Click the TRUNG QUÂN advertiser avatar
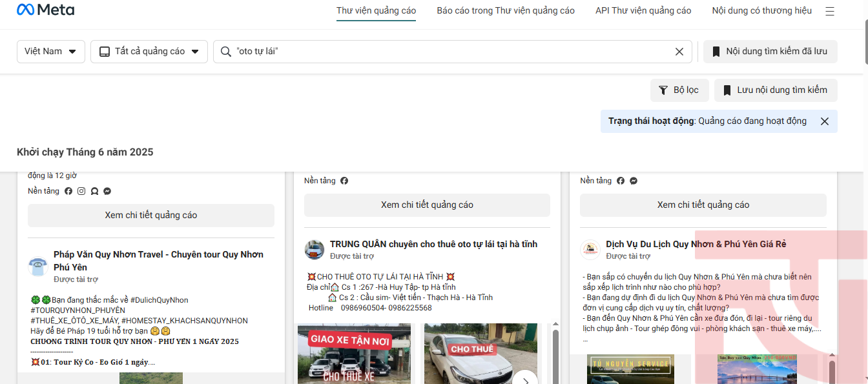The width and height of the screenshot is (868, 384). (315, 250)
